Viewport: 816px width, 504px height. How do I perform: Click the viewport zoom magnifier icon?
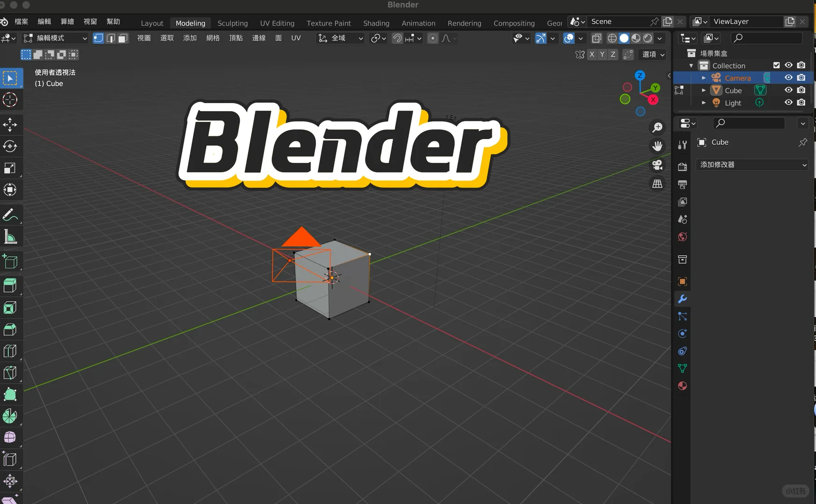coord(657,127)
